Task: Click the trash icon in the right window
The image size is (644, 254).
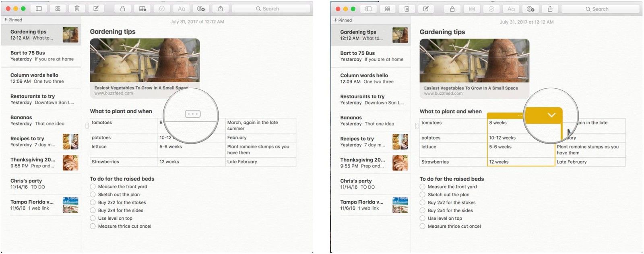Action: [x=407, y=9]
